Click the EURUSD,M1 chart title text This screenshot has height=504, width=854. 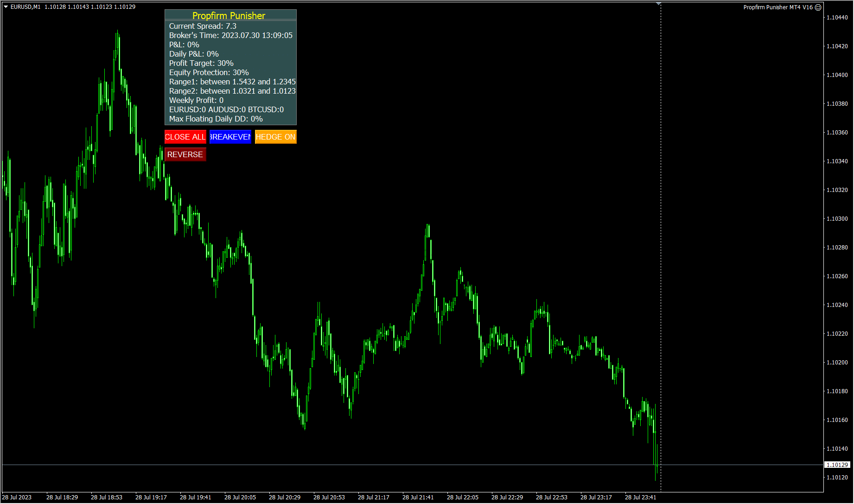click(25, 7)
